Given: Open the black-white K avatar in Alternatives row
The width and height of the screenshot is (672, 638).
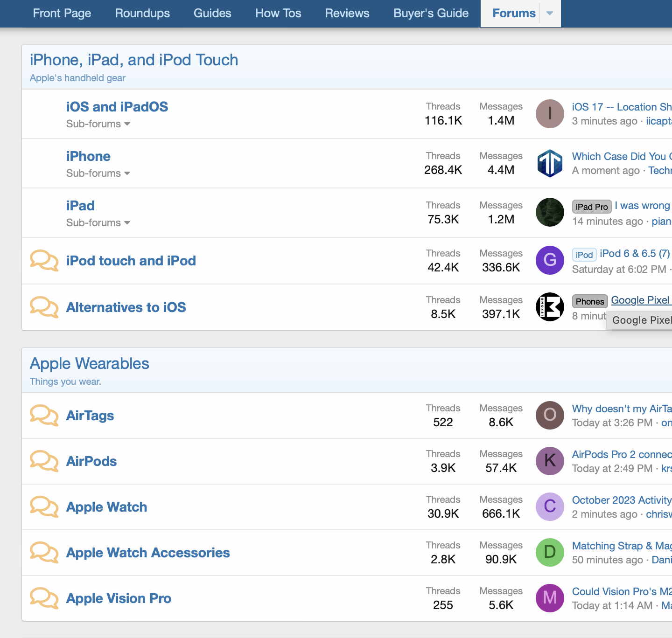Looking at the screenshot, I should (550, 307).
